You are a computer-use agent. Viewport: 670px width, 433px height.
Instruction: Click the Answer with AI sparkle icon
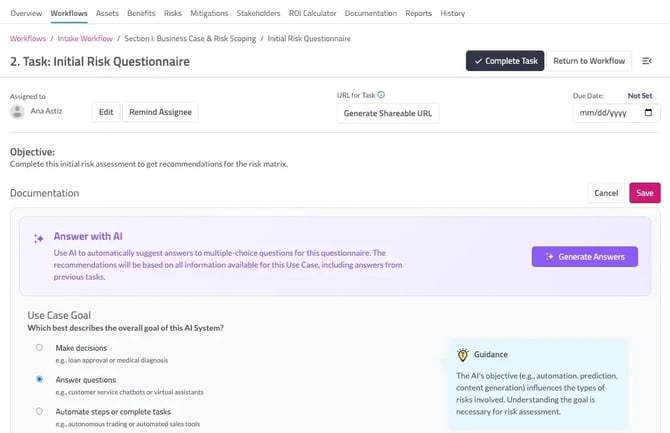pos(39,238)
